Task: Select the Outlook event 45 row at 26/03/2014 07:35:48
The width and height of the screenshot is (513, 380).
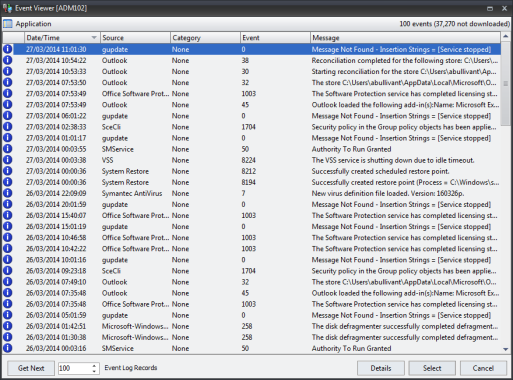Action: (251, 293)
